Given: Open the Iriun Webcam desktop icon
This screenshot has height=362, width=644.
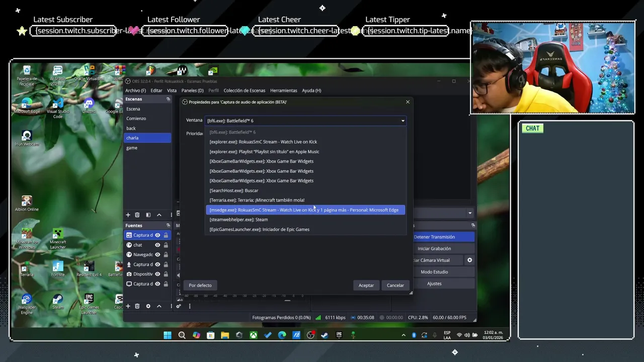Looking at the screenshot, I should click(27, 138).
